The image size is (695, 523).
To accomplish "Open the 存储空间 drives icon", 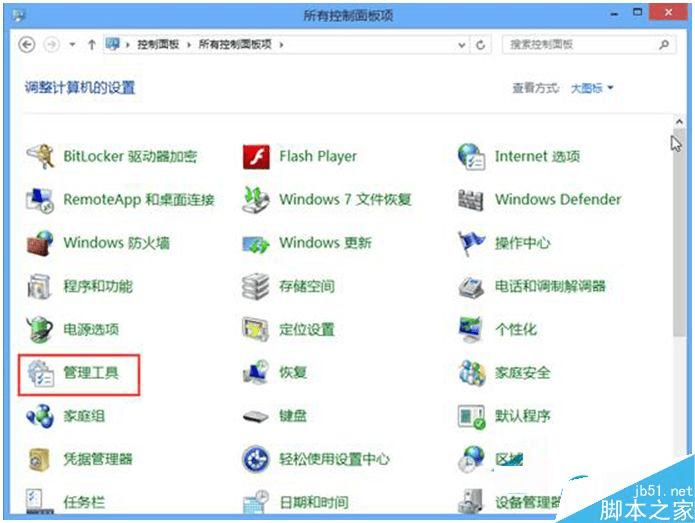I will pos(256,286).
